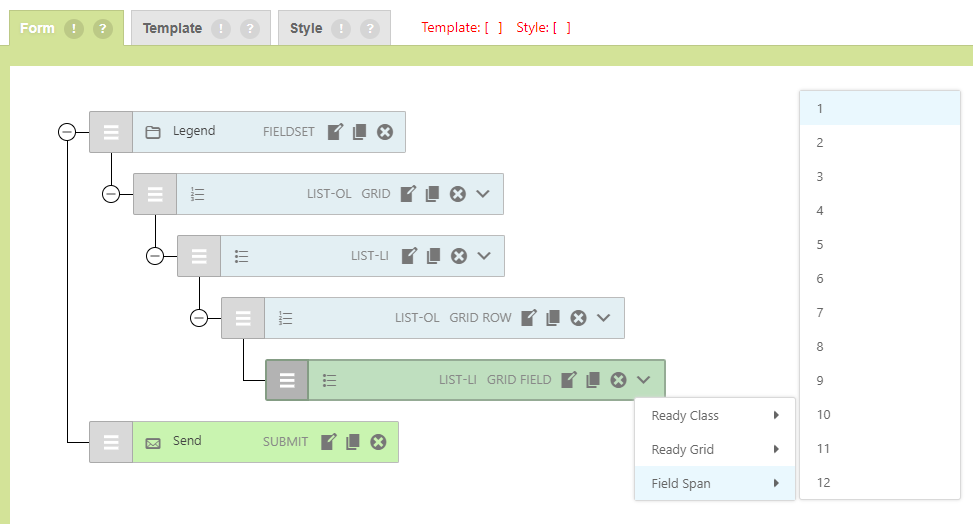
Task: Click the edit icon on LIST-OL GRID ROW
Action: (x=529, y=318)
